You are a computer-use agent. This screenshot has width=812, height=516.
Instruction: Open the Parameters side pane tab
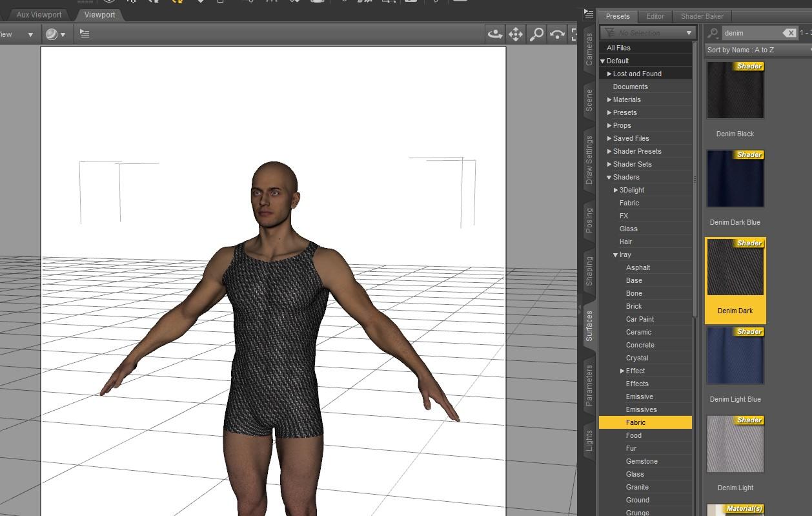point(589,385)
